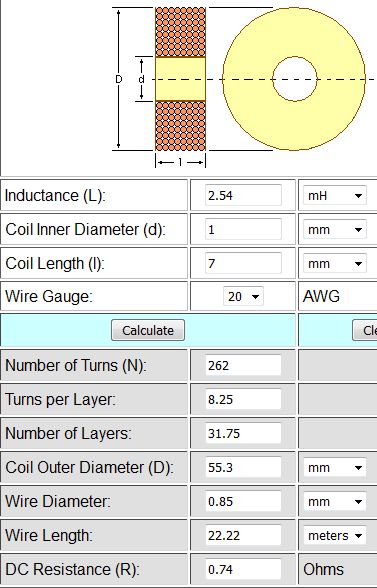This screenshot has width=377, height=588.
Task: Click the Inductance input field showing 2.54
Action: coord(243,195)
